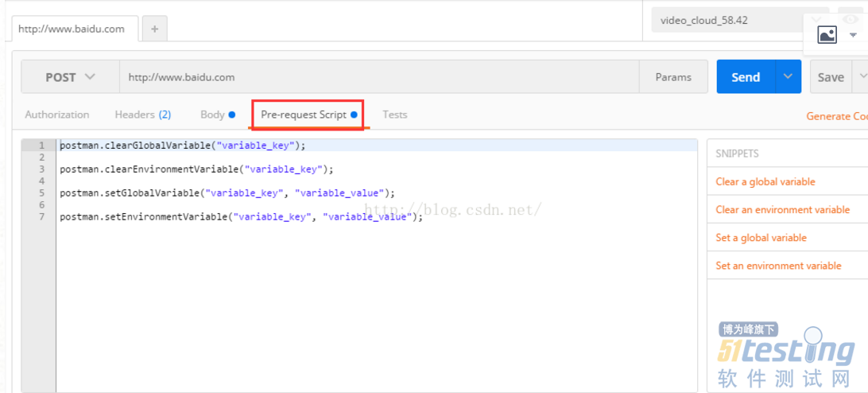Open the POST method dropdown
Viewport: 868px width, 393px height.
[x=70, y=77]
